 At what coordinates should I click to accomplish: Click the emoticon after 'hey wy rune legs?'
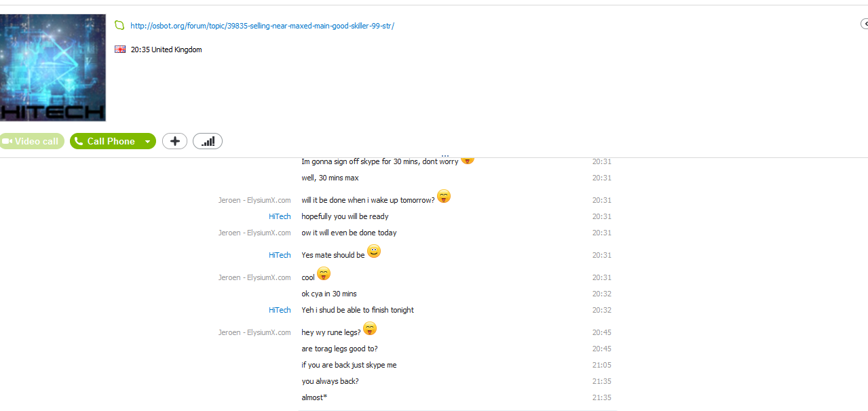[x=370, y=329]
